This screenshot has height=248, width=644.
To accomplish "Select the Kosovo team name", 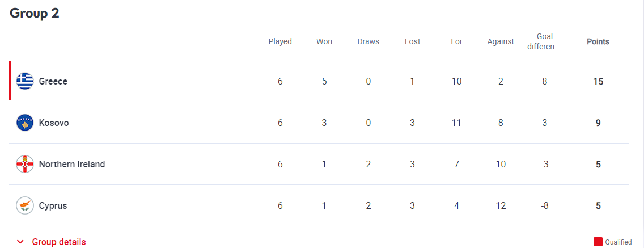I will pyautogui.click(x=54, y=123).
